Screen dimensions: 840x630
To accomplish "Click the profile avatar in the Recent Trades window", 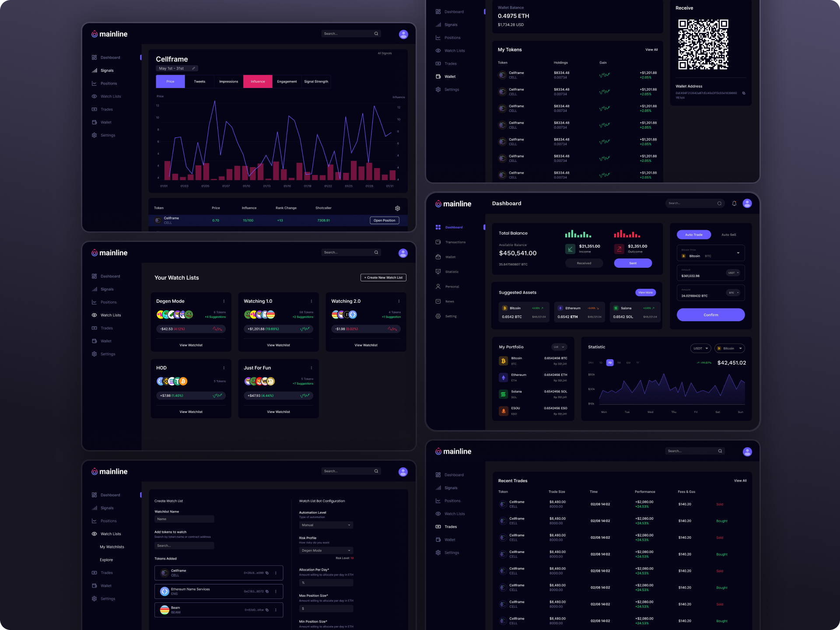I will click(x=747, y=451).
